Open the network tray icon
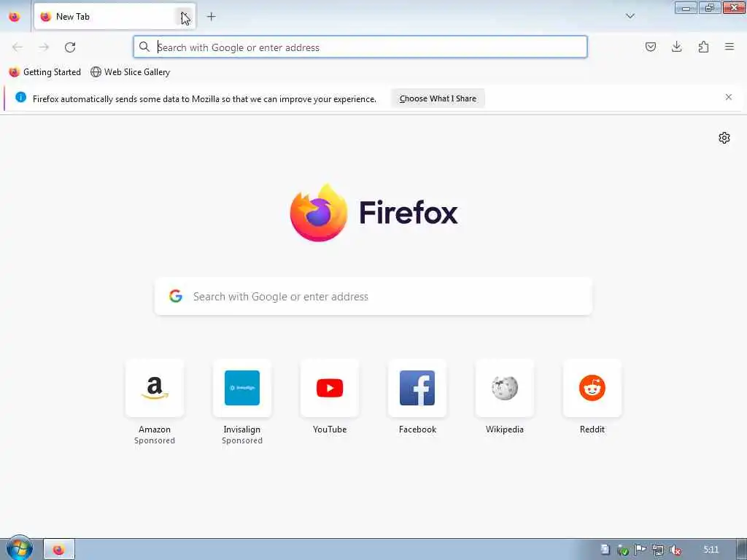Screen dimensions: 747x560 pos(657,550)
